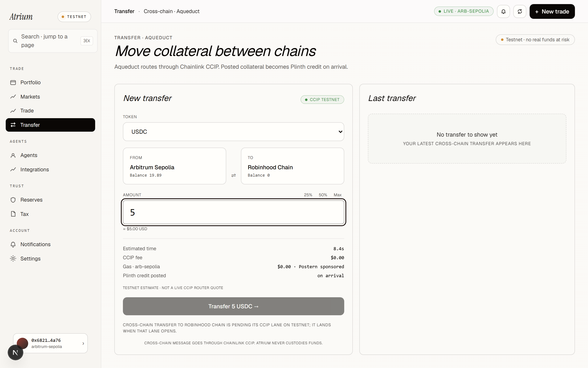The width and height of the screenshot is (588, 368).
Task: Click the Transfer arrows icon in sidebar
Action: [x=13, y=125]
